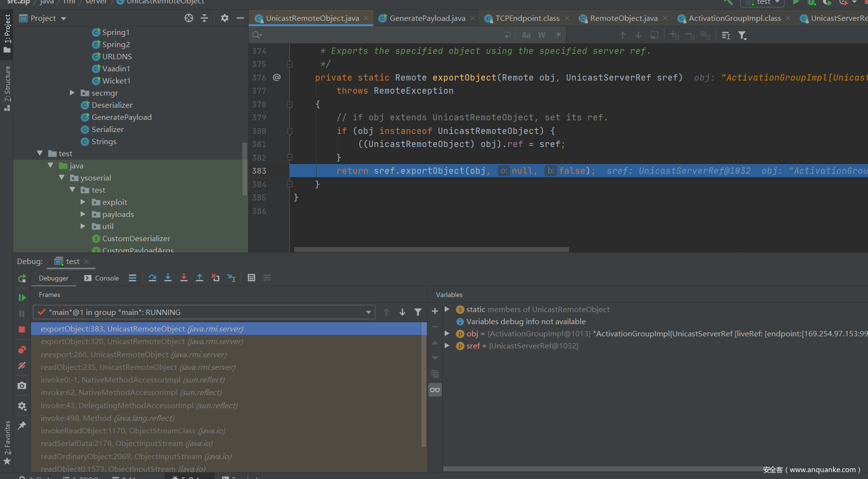Select the reexport:266 stack frame

[134, 354]
